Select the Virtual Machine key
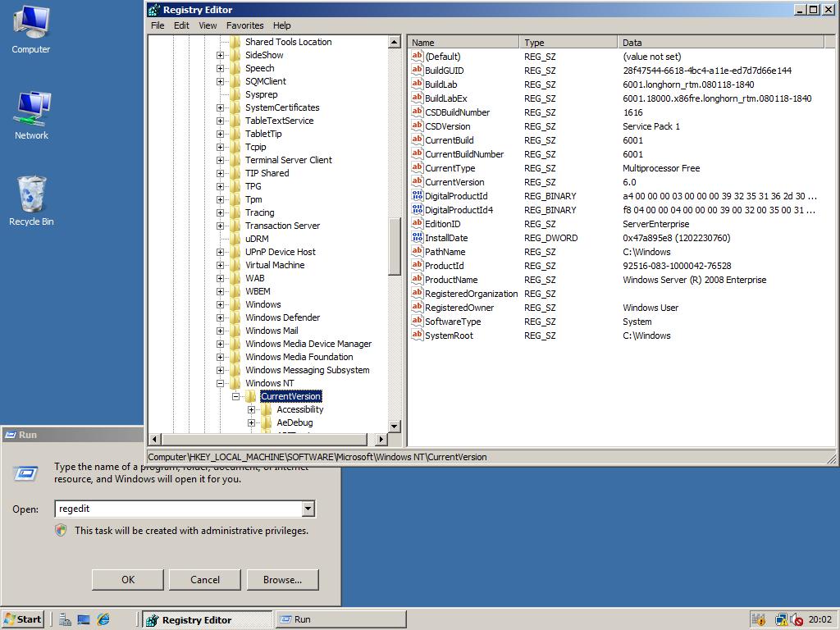This screenshot has width=840, height=630. coord(275,265)
